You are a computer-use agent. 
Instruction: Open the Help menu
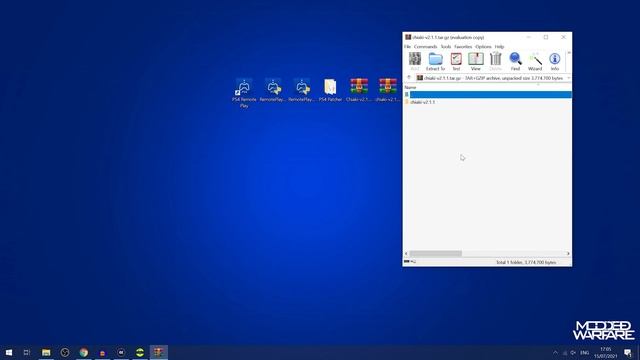pos(499,47)
